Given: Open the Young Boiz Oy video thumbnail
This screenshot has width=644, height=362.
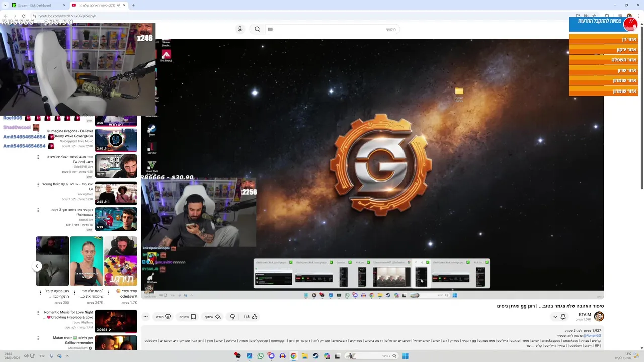Looking at the screenshot, I should click(116, 193).
